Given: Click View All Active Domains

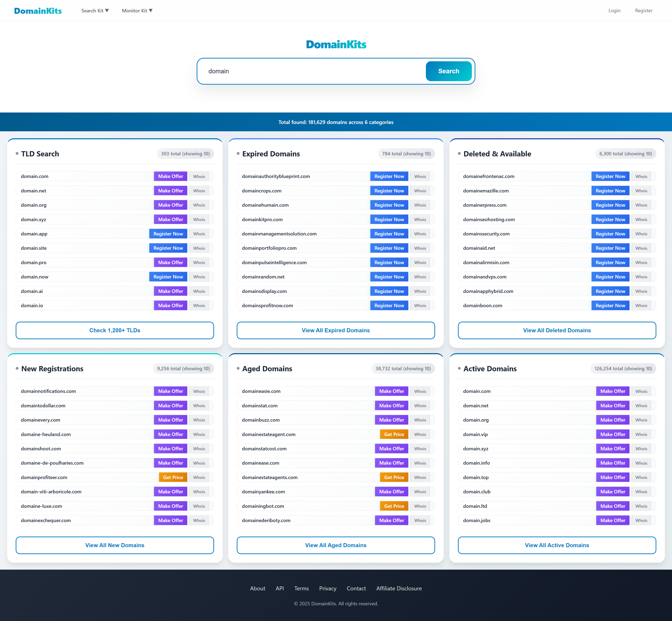Looking at the screenshot, I should (x=556, y=545).
